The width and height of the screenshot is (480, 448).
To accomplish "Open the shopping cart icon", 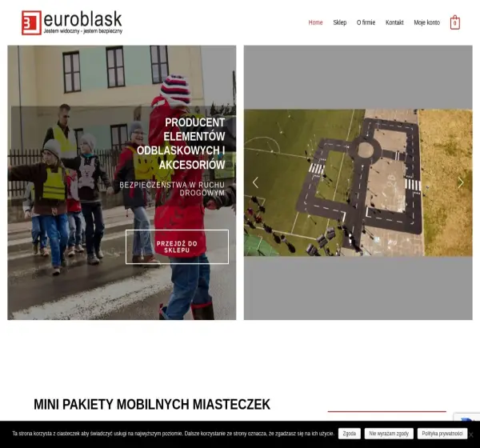I will click(x=455, y=22).
